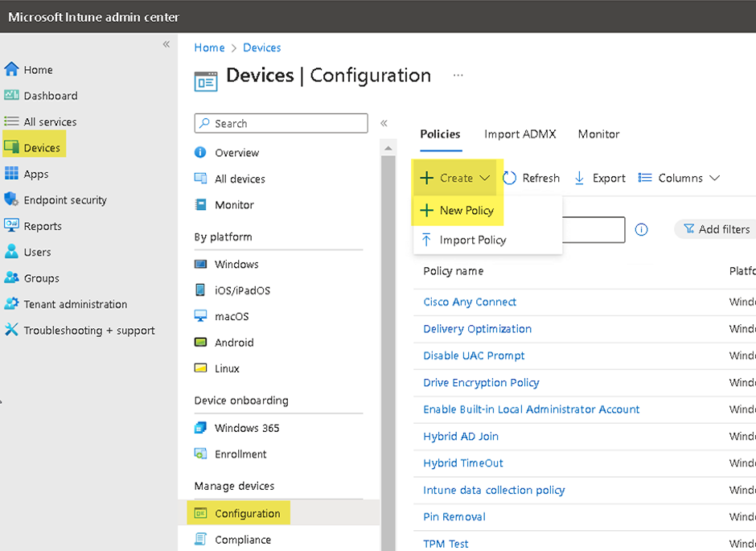Click the Home icon in left navigation
Image resolution: width=756 pixels, height=551 pixels.
tap(11, 69)
